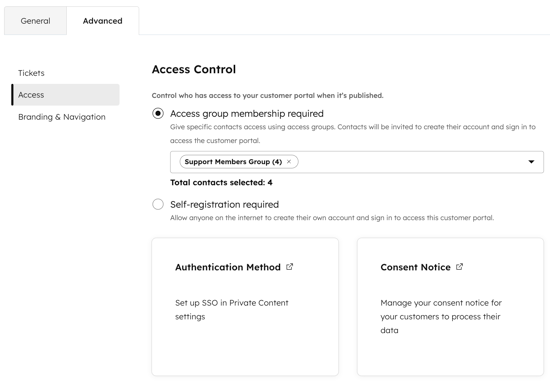Open Tickets settings in sidebar
This screenshot has width=550, height=384.
coord(31,73)
